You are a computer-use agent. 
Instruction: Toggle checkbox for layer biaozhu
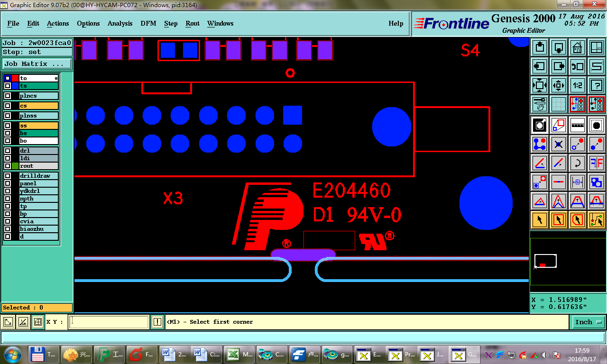pyautogui.click(x=8, y=229)
